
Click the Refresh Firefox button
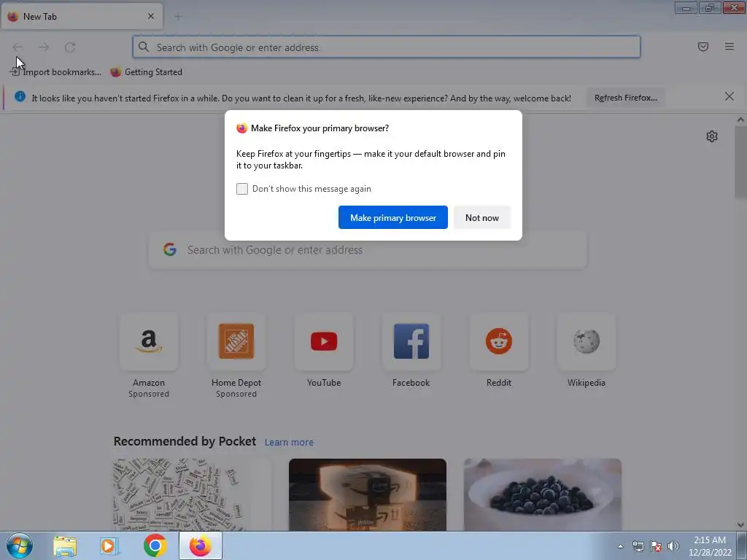point(625,98)
